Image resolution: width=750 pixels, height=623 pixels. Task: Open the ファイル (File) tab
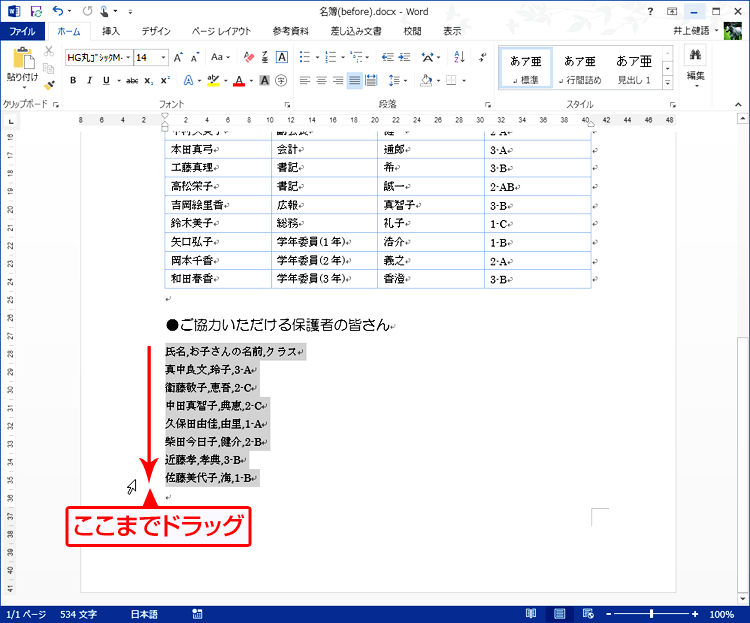click(x=22, y=32)
